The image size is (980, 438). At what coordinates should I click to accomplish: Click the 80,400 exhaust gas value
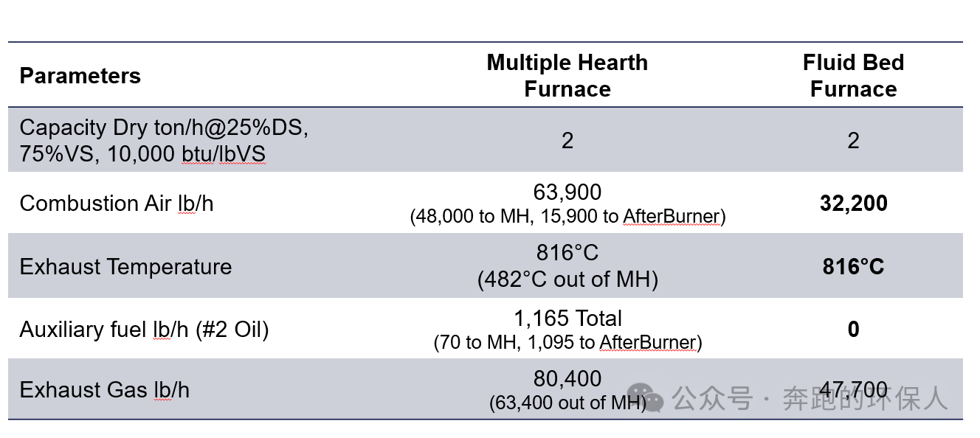[567, 379]
